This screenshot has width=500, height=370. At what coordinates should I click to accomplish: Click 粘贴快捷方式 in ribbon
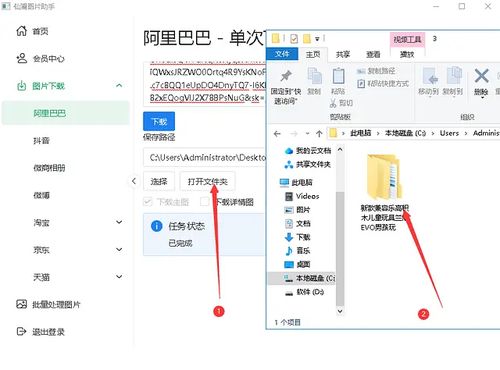383,83
